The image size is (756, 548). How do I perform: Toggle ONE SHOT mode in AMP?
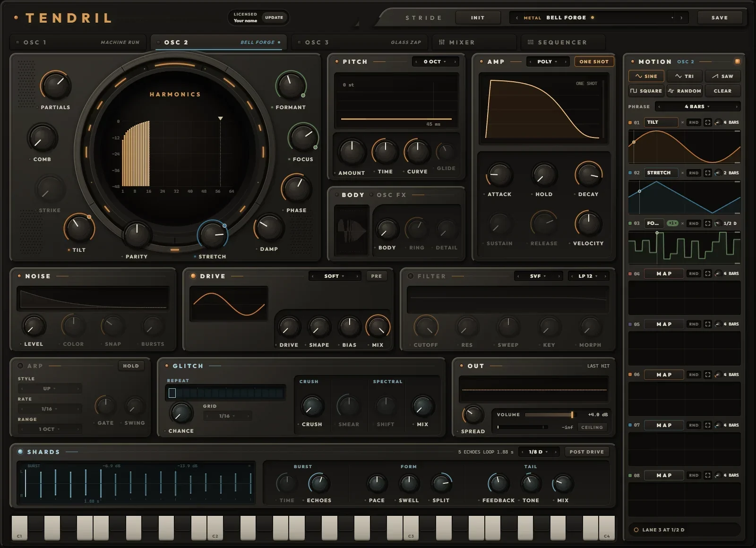594,62
